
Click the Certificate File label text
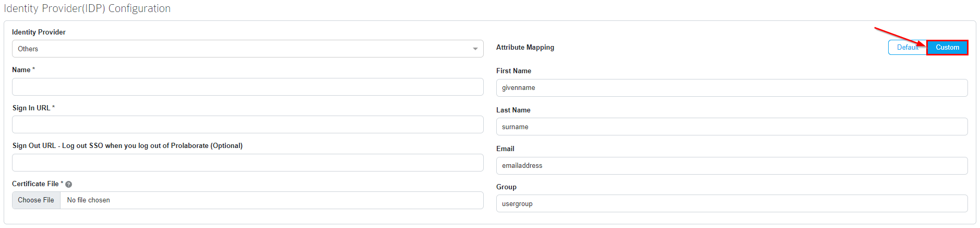point(35,184)
